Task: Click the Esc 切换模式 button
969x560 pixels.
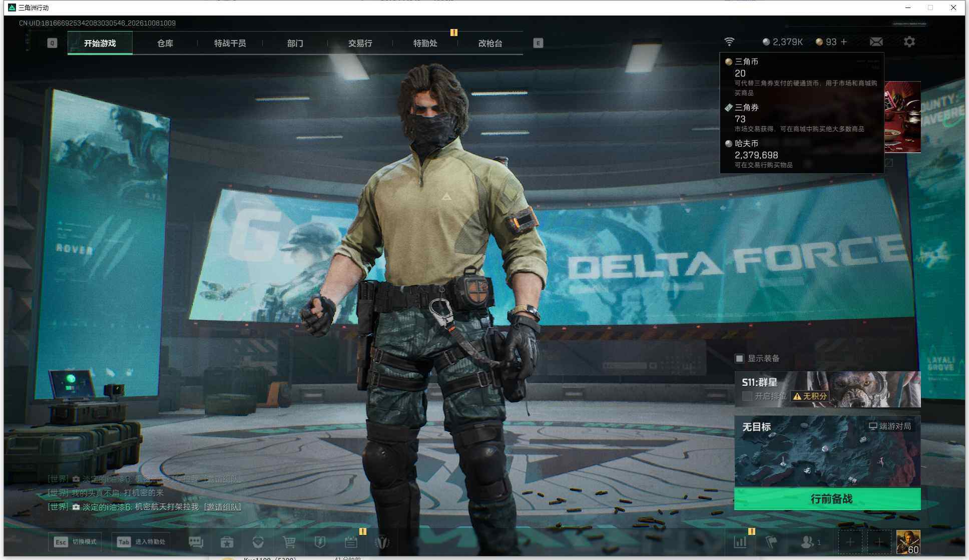Action: point(75,542)
